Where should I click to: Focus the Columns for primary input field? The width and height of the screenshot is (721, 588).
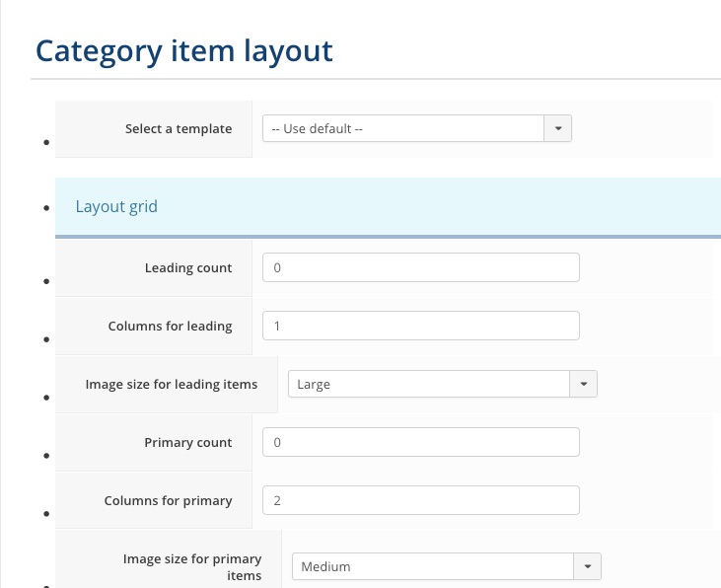click(421, 500)
